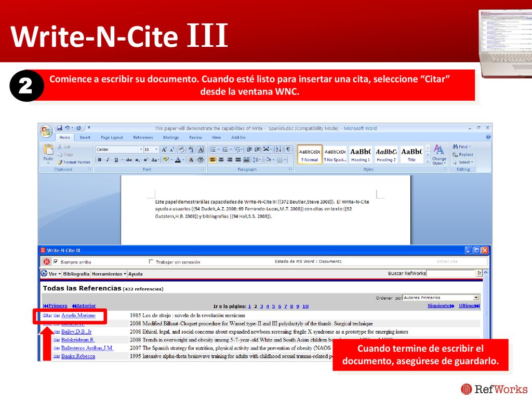Image resolution: width=532 pixels, height=399 pixels.
Task: Redo the last action
Action: 78,128
